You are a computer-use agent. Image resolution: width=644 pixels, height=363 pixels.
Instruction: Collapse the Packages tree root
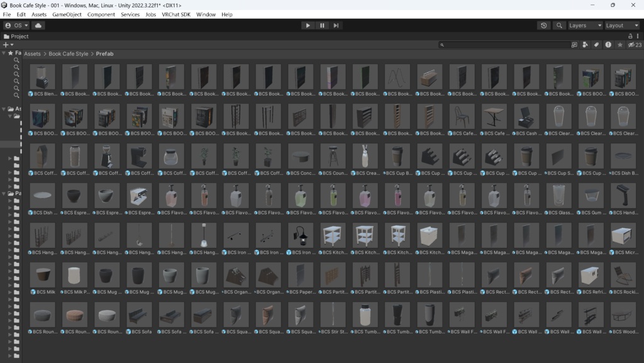tap(4, 193)
